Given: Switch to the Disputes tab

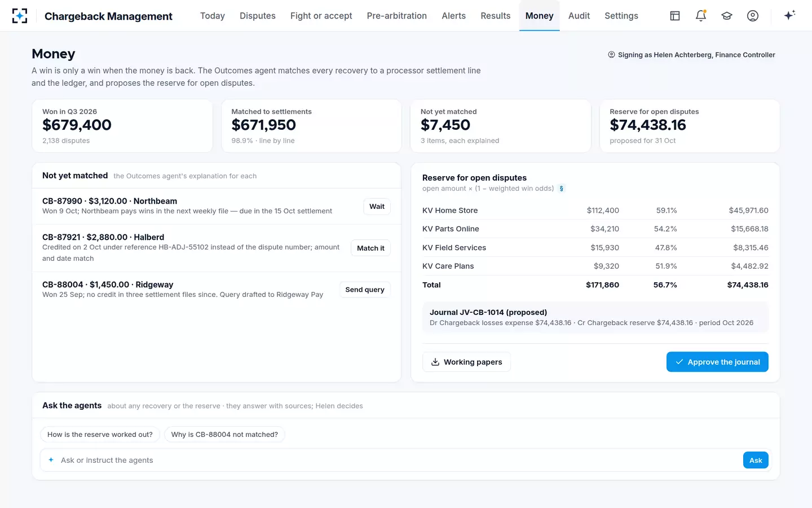Looking at the screenshot, I should (258, 16).
